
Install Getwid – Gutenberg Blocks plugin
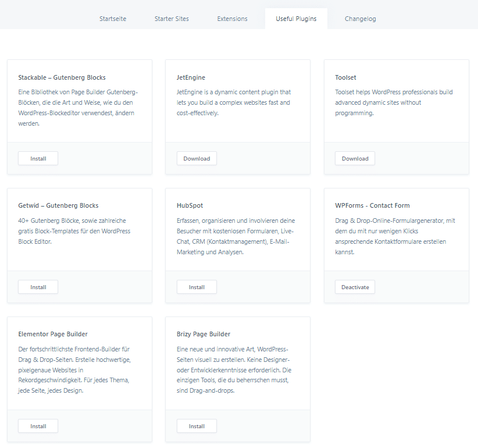click(38, 287)
